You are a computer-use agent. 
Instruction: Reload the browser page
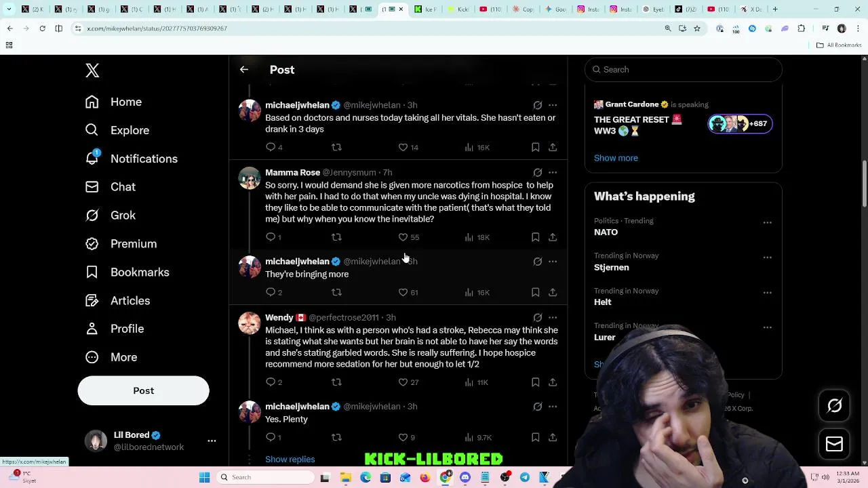pos(42,28)
